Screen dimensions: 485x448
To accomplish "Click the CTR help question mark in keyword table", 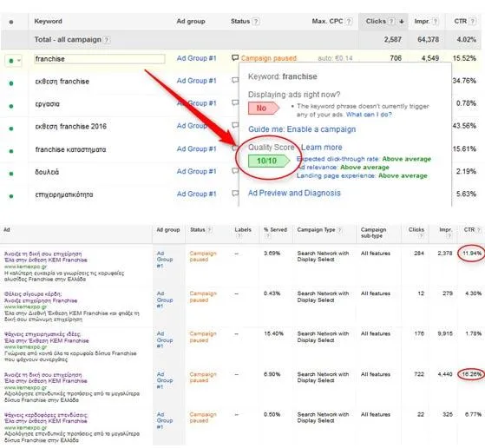I will click(472, 22).
